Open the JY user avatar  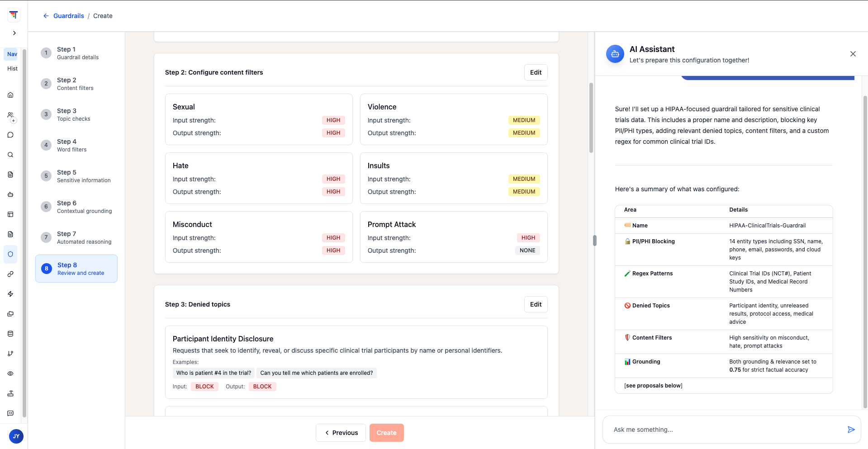coord(16,436)
